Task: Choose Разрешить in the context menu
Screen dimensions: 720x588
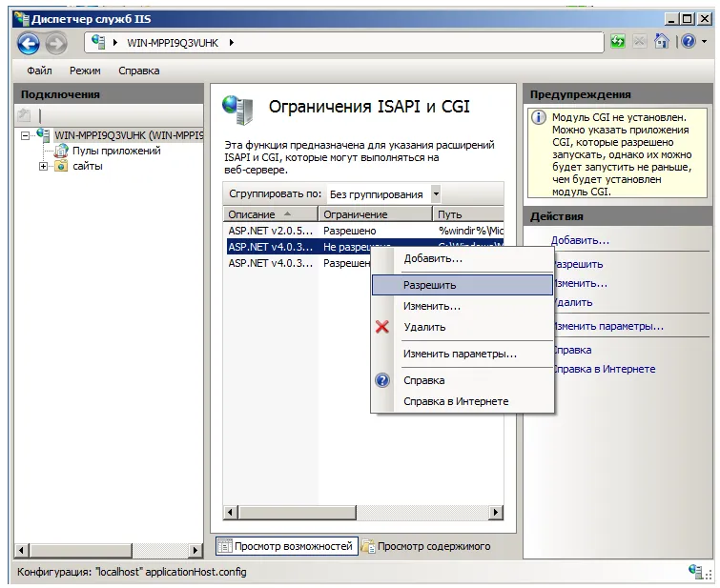Action: click(x=463, y=285)
